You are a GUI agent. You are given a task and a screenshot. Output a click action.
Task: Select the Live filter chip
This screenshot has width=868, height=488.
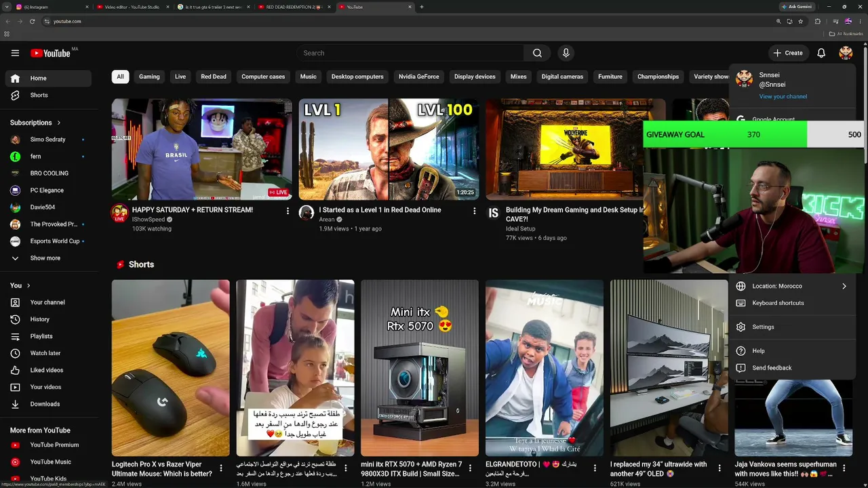click(180, 77)
